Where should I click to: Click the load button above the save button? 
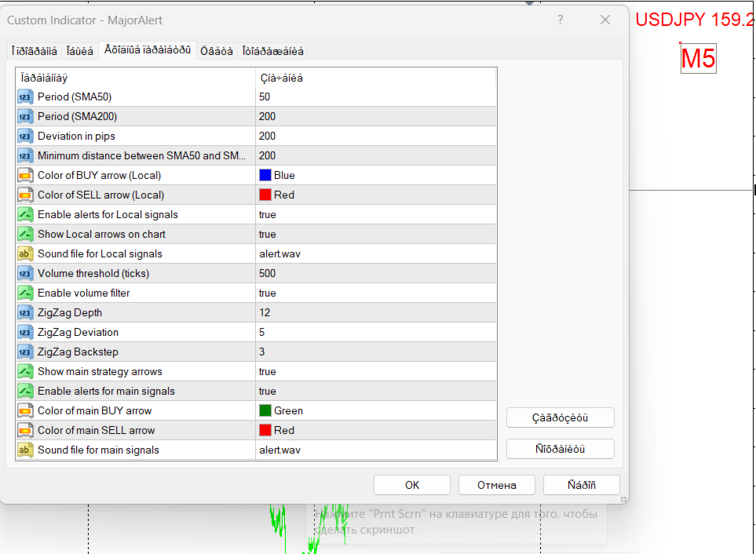(561, 417)
